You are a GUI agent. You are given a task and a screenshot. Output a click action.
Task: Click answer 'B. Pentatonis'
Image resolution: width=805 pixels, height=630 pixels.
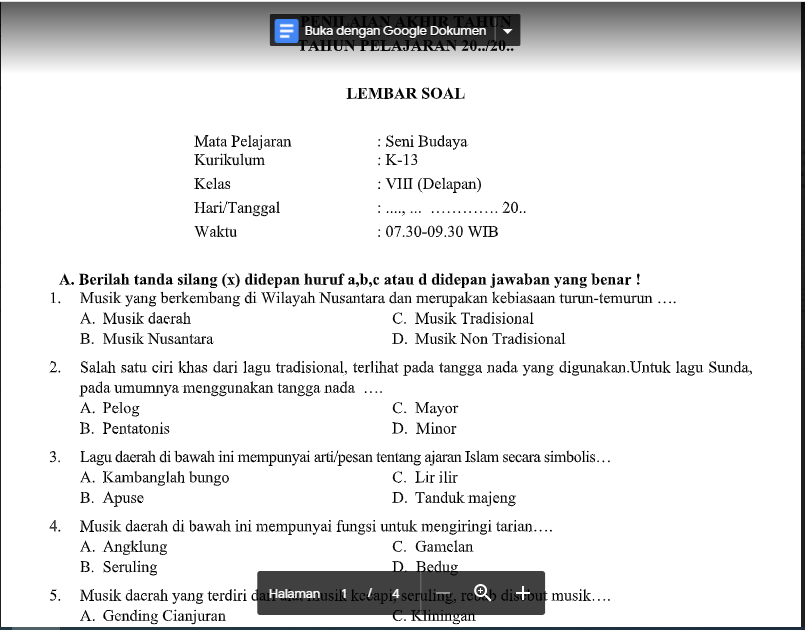coord(124,429)
